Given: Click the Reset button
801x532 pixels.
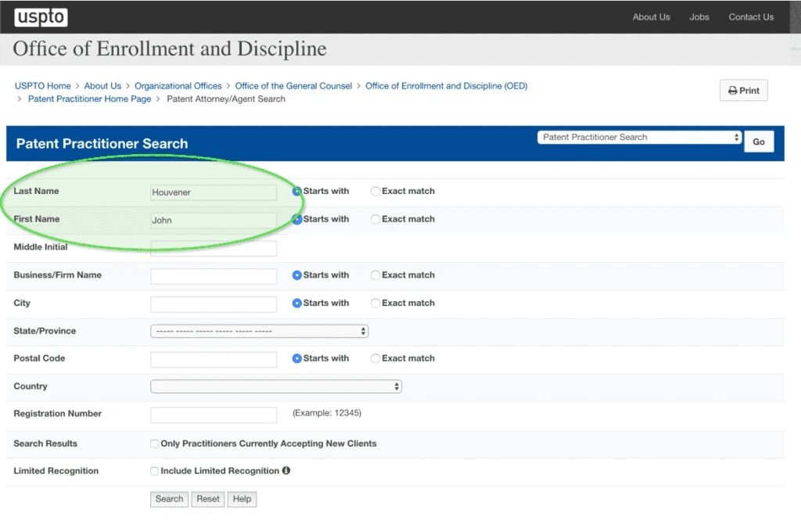Looking at the screenshot, I should pos(208,499).
